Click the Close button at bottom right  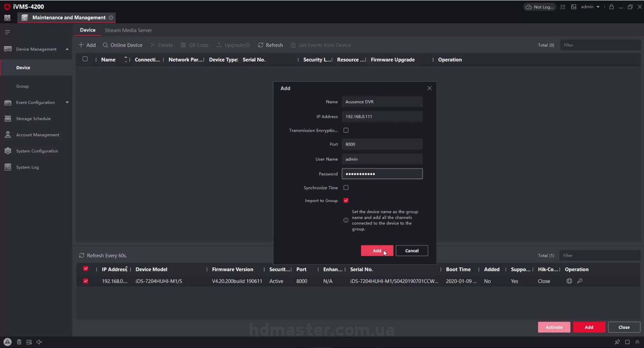pyautogui.click(x=624, y=327)
